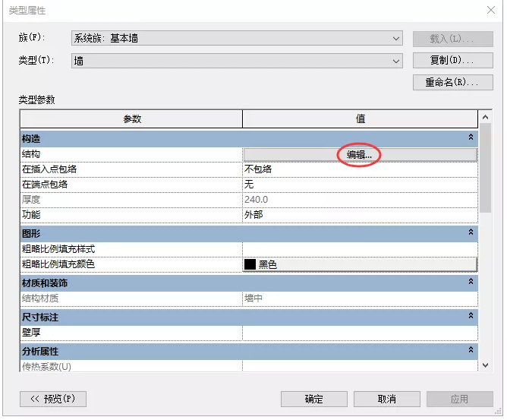Open the 预览 panel with << button
The height and width of the screenshot is (420, 507).
[x=52, y=399]
